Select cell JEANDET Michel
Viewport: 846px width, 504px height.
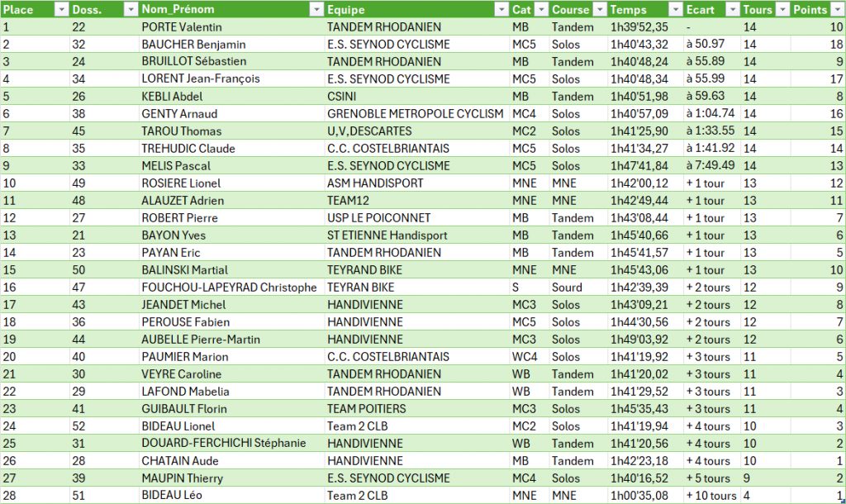(x=232, y=304)
